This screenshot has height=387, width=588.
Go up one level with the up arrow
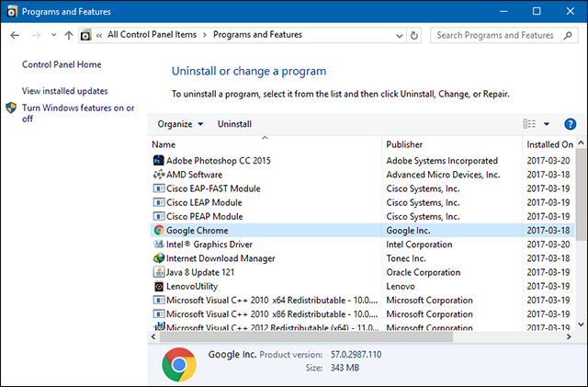tap(69, 35)
